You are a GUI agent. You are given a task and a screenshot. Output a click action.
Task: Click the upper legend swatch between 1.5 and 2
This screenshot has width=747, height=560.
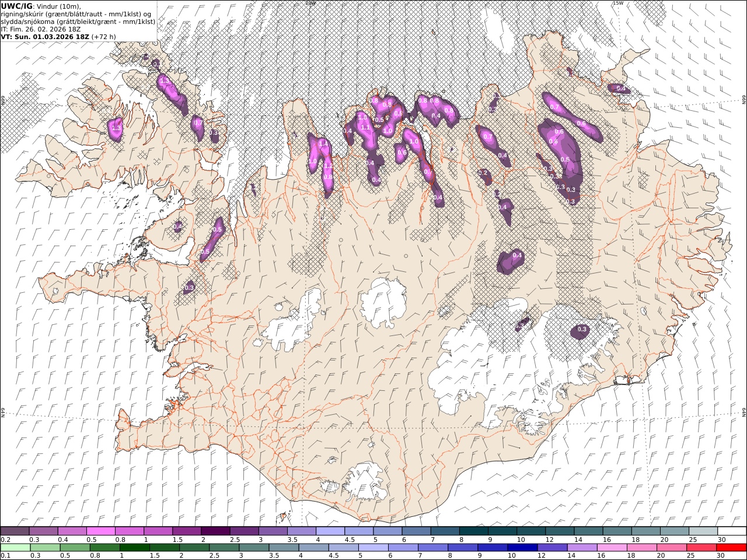click(x=187, y=531)
